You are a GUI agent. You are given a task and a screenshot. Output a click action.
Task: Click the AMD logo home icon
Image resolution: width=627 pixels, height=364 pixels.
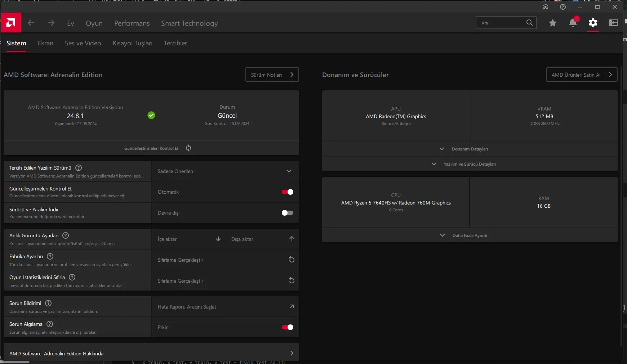11,23
